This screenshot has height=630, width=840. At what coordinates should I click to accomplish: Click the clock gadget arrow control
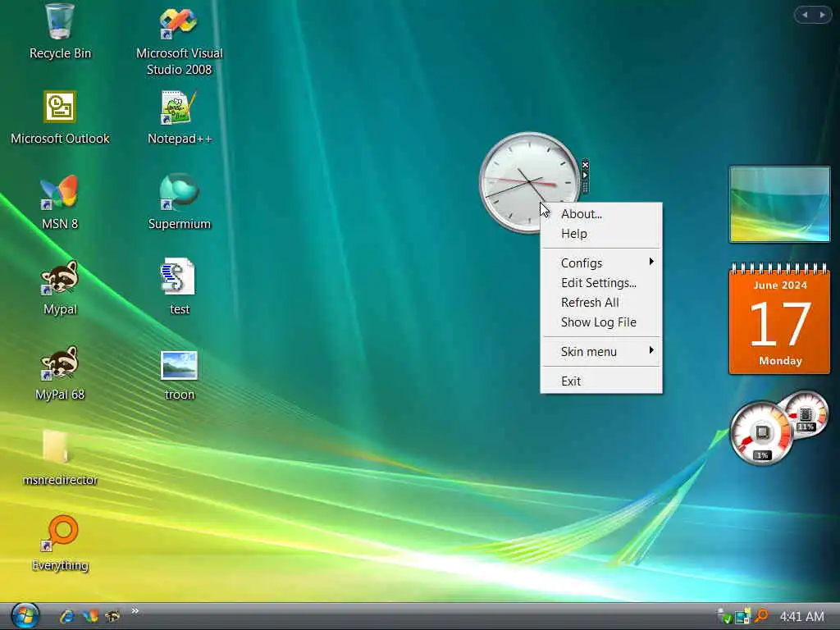(585, 175)
